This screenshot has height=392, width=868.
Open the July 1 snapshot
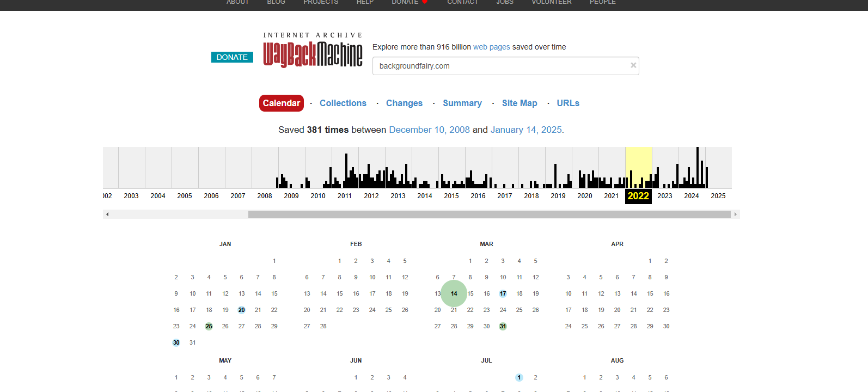pos(519,377)
